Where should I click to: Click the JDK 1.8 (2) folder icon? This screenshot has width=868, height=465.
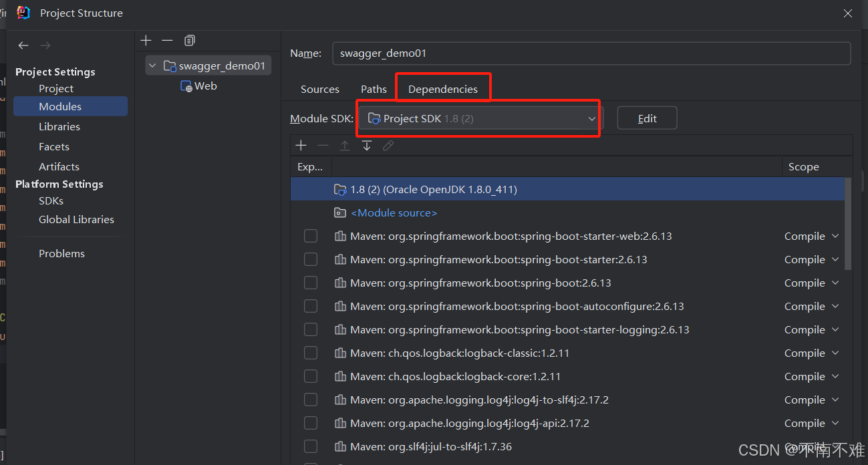click(340, 190)
